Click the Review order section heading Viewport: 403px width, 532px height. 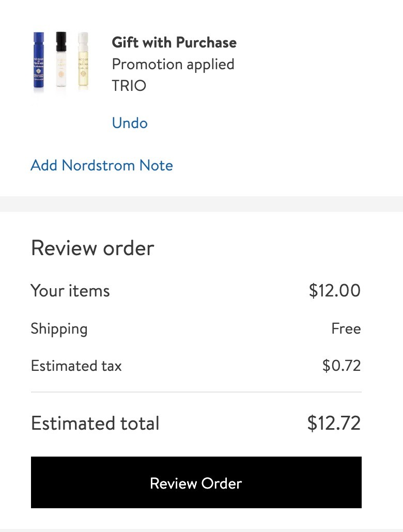click(x=92, y=248)
